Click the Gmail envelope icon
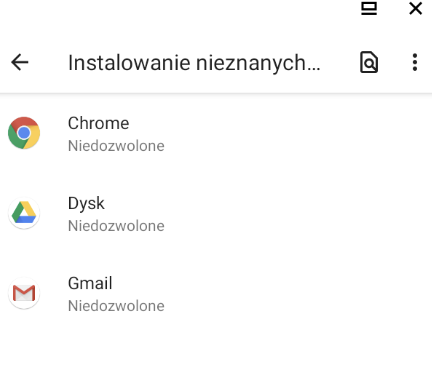The width and height of the screenshot is (432, 380). (x=24, y=293)
